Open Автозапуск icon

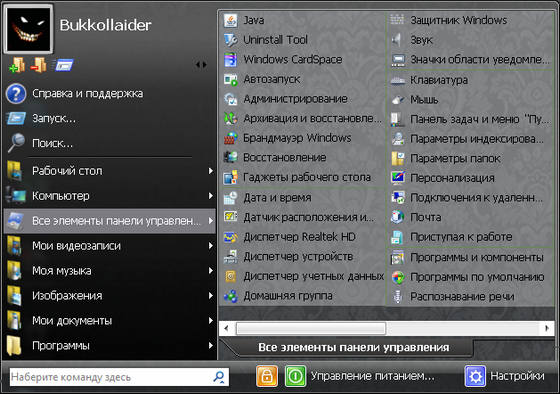click(x=231, y=79)
